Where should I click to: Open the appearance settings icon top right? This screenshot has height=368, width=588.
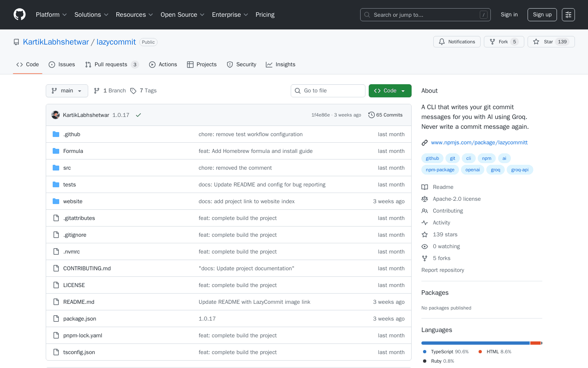click(x=568, y=14)
